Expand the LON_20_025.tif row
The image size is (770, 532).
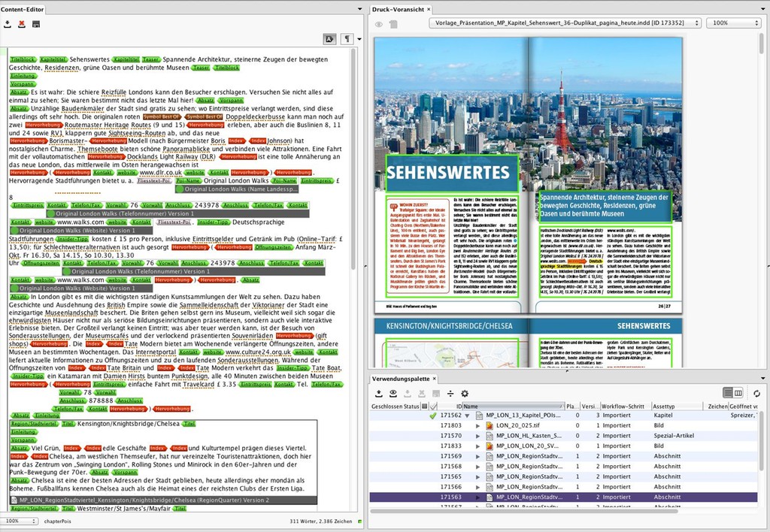[478, 425]
